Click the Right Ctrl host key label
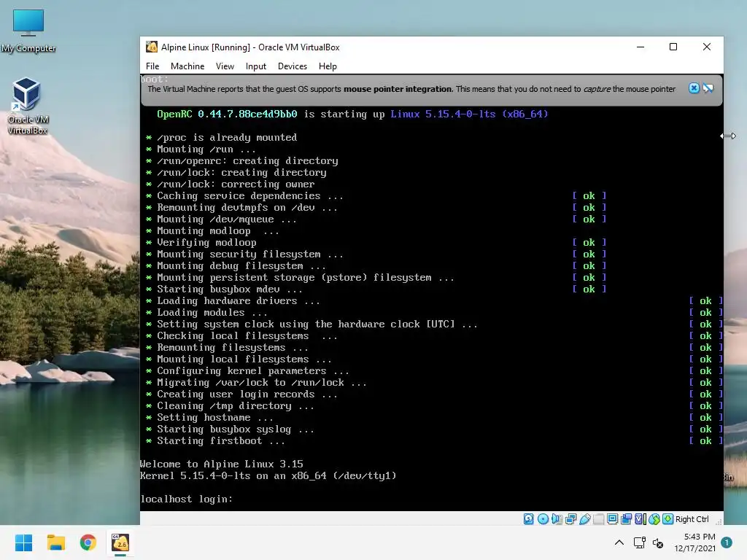The image size is (747, 560). click(692, 519)
